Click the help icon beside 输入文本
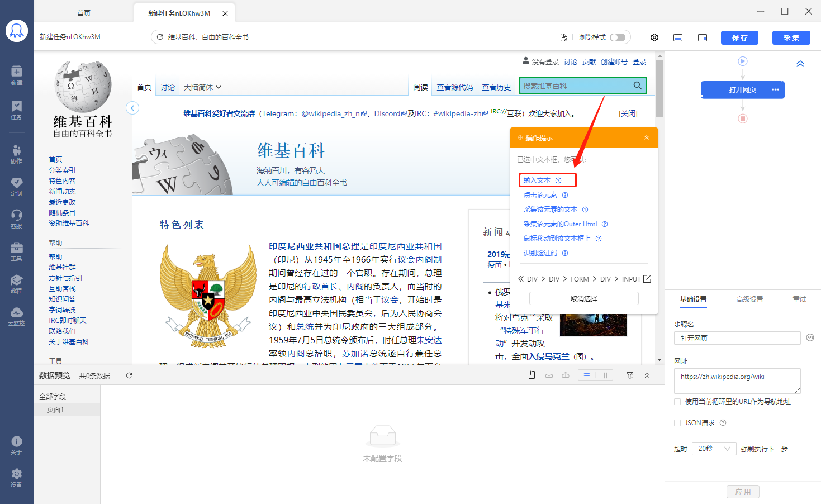 pos(558,180)
